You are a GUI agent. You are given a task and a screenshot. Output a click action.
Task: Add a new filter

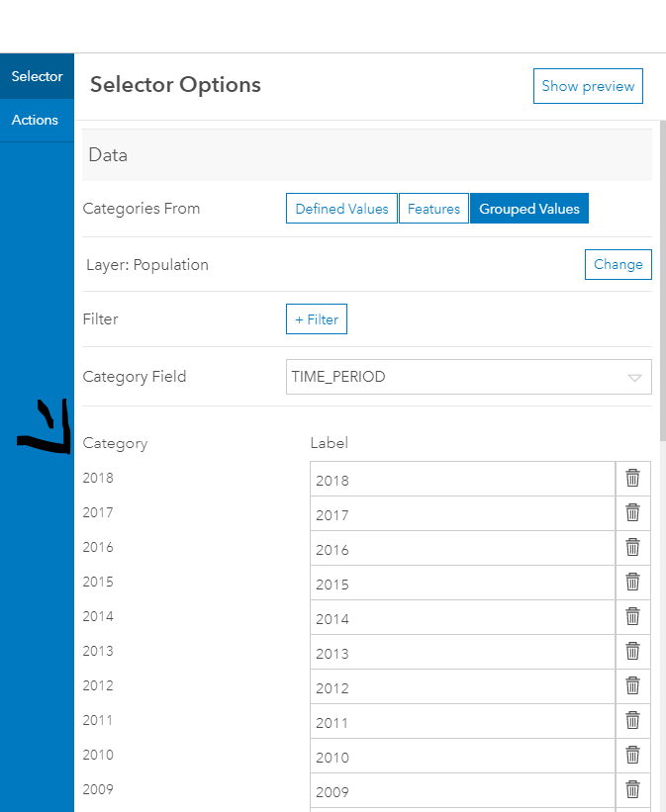point(317,319)
